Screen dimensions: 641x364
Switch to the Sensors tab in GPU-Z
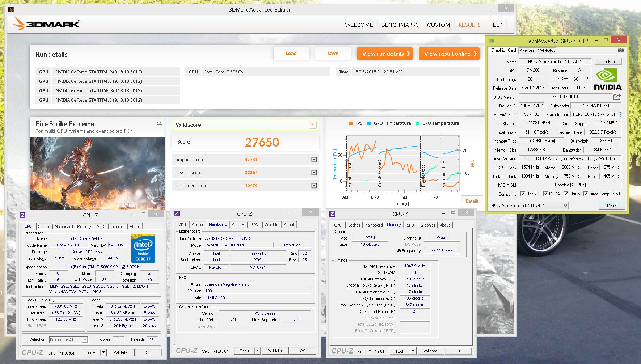point(527,51)
